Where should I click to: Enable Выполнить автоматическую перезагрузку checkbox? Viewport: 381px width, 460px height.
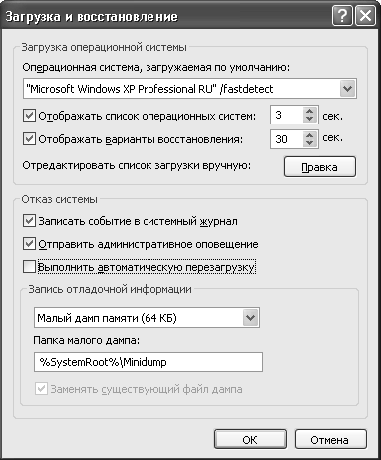pyautogui.click(x=29, y=267)
